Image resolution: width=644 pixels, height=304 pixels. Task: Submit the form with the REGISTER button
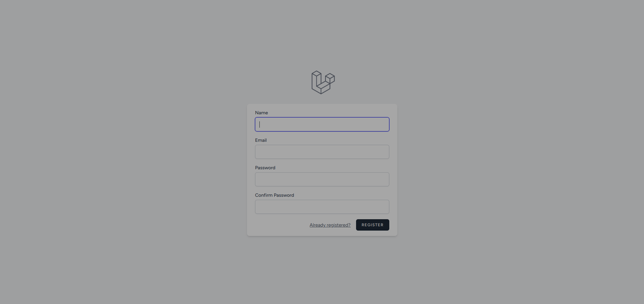[x=373, y=225]
